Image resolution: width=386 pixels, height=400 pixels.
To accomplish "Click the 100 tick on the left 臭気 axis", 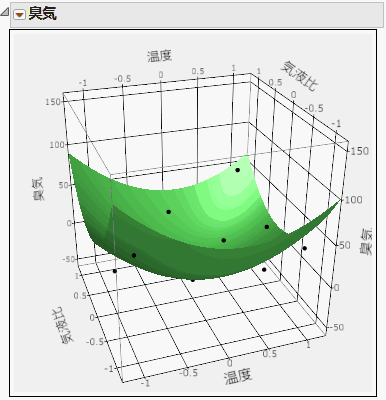I will pos(57,145).
